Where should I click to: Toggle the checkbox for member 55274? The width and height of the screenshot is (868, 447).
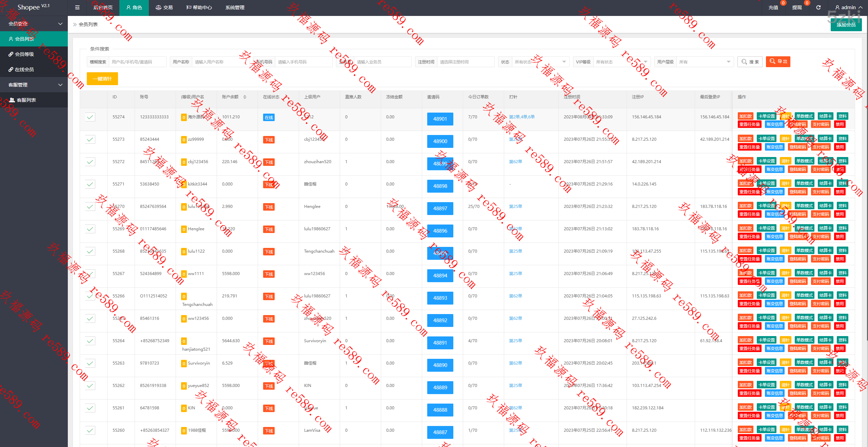point(90,117)
